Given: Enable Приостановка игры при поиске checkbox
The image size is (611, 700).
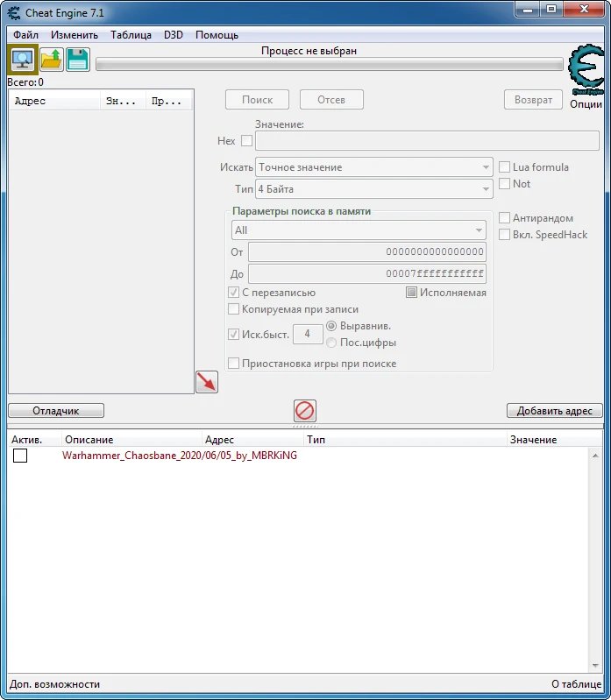Looking at the screenshot, I should [233, 364].
